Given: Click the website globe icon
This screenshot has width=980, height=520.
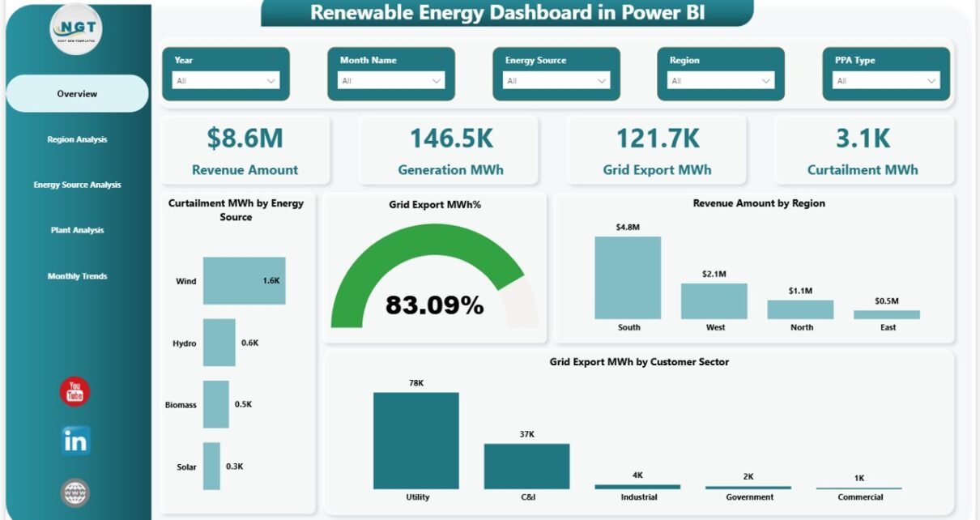Looking at the screenshot, I should tap(75, 492).
